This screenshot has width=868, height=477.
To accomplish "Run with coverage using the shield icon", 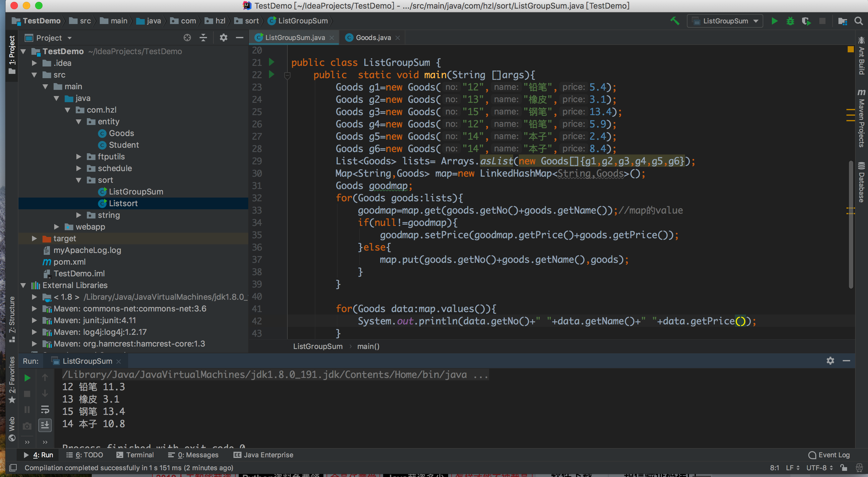I will (806, 21).
